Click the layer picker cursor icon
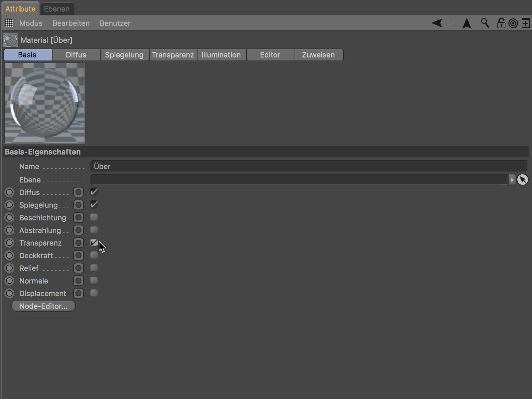The height and width of the screenshot is (399, 532). point(523,180)
